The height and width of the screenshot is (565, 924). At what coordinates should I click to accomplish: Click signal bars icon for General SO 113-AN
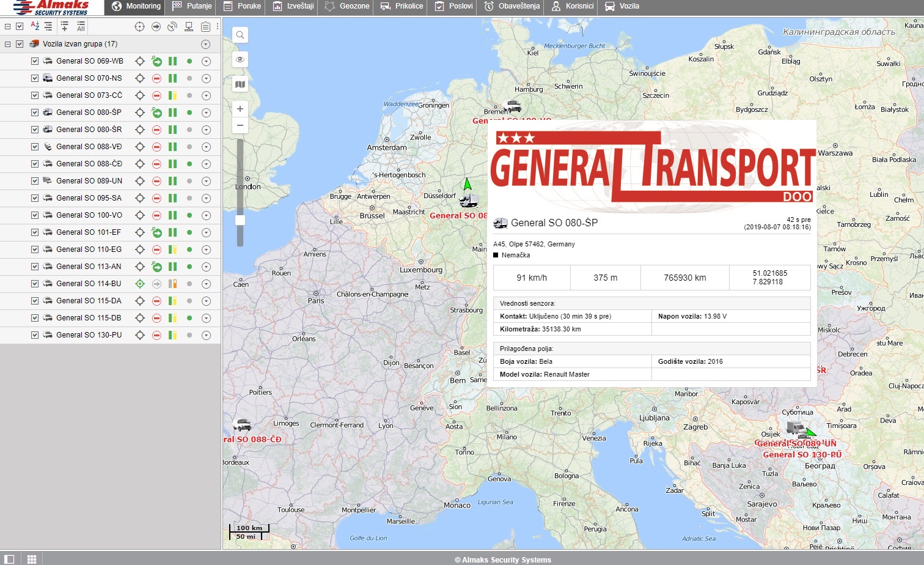coord(173,267)
